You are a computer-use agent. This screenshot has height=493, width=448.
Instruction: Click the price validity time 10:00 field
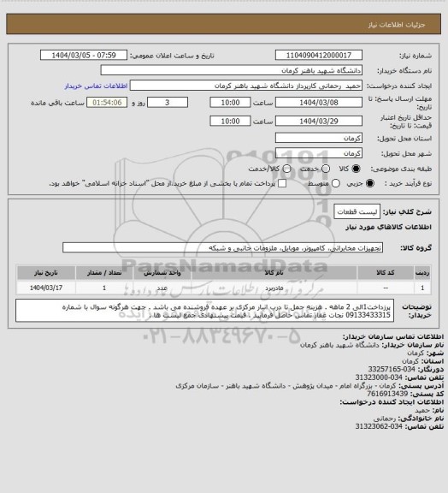pyautogui.click(x=230, y=121)
